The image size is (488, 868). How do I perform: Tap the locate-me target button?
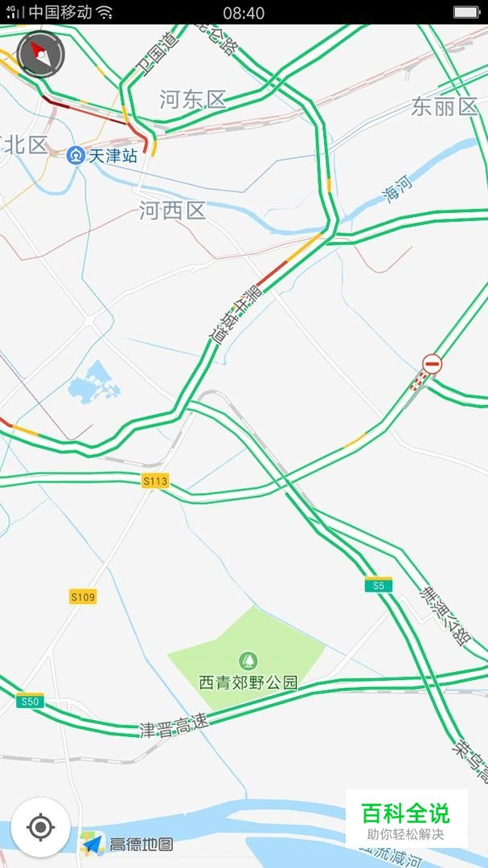[40, 828]
